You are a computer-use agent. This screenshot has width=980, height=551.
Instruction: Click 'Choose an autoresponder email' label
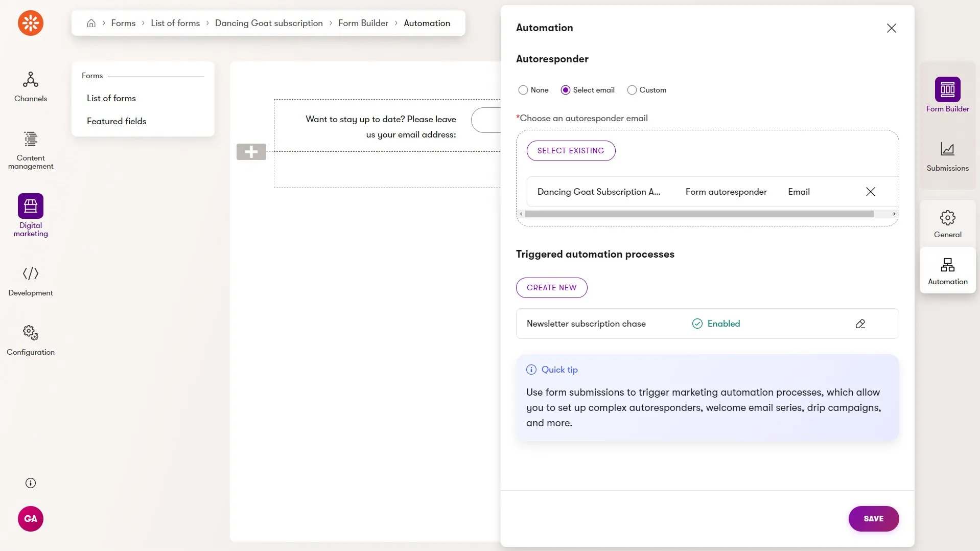tap(584, 118)
